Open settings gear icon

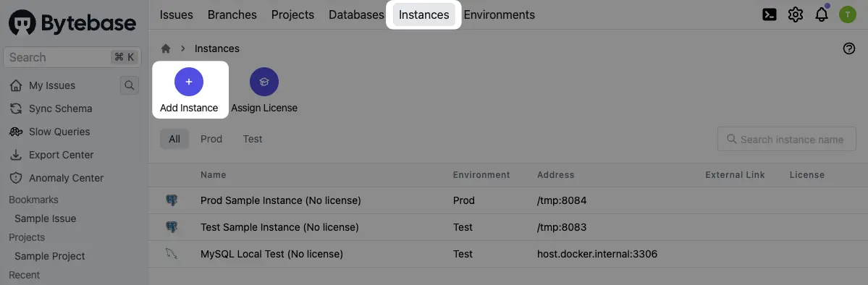coord(796,14)
